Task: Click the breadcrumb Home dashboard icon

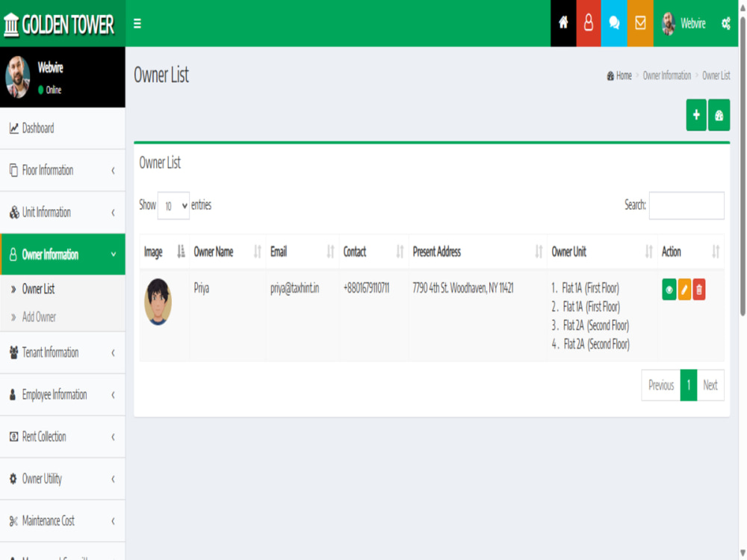Action: click(610, 75)
